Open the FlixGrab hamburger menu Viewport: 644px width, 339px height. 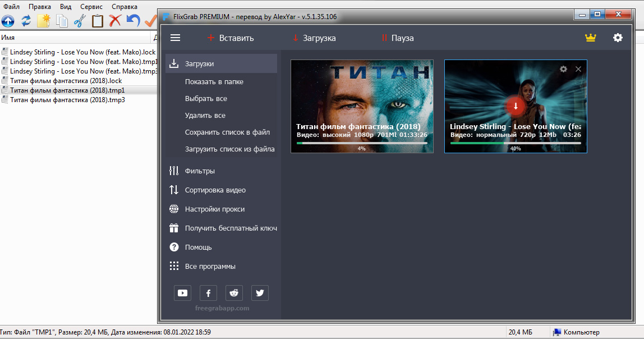(176, 38)
